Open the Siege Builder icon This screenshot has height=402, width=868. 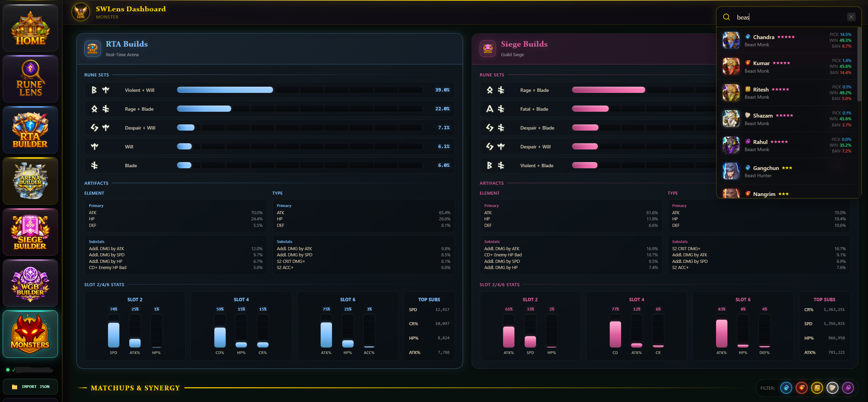30,232
